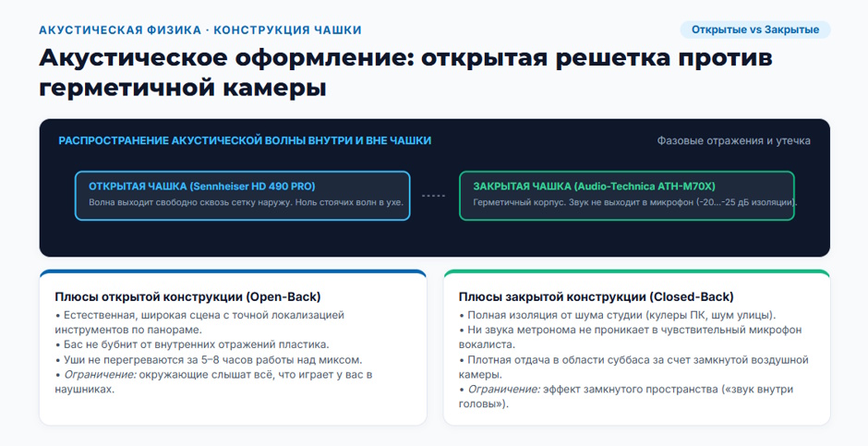Click the «АКУСТИЧЕСКАЯ ФИЗИКА · КОНСТРУКЦИЯ ЧАШКИ» subtitle
This screenshot has width=868, height=446.
tap(200, 30)
